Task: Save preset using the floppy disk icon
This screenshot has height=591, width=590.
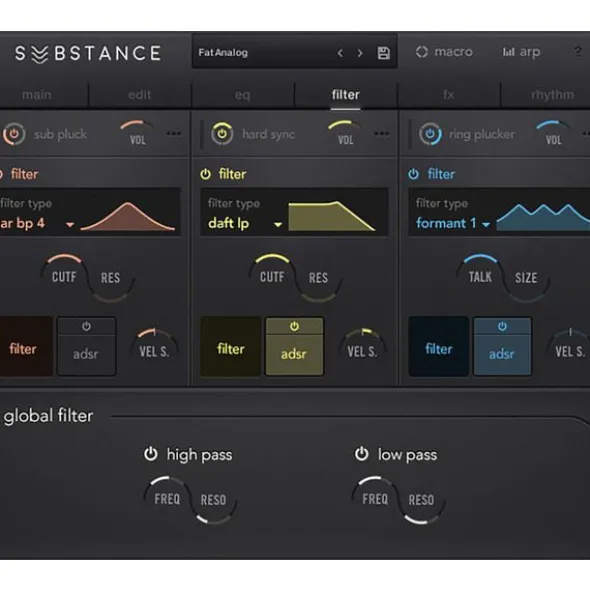Action: (x=383, y=53)
